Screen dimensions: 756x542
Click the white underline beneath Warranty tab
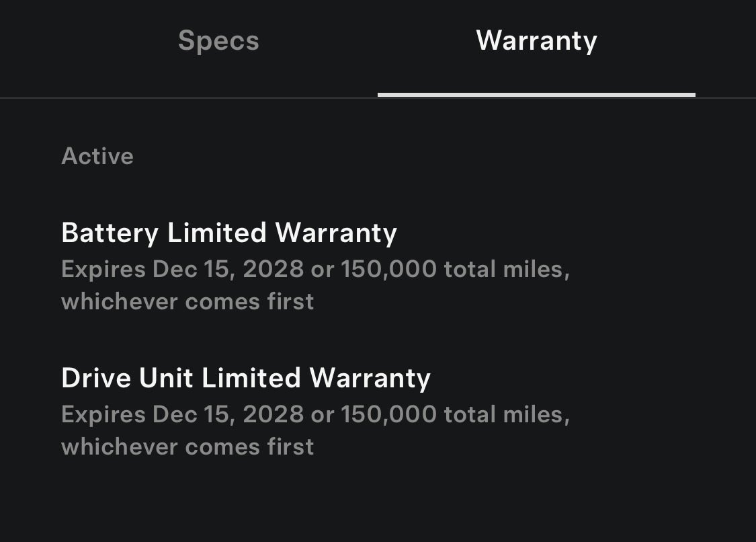(536, 95)
